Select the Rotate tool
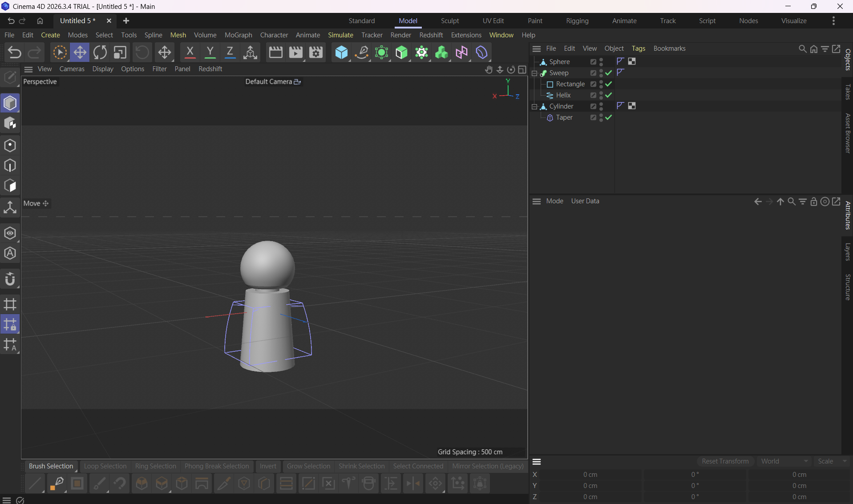Image resolution: width=853 pixels, height=504 pixels. [100, 52]
